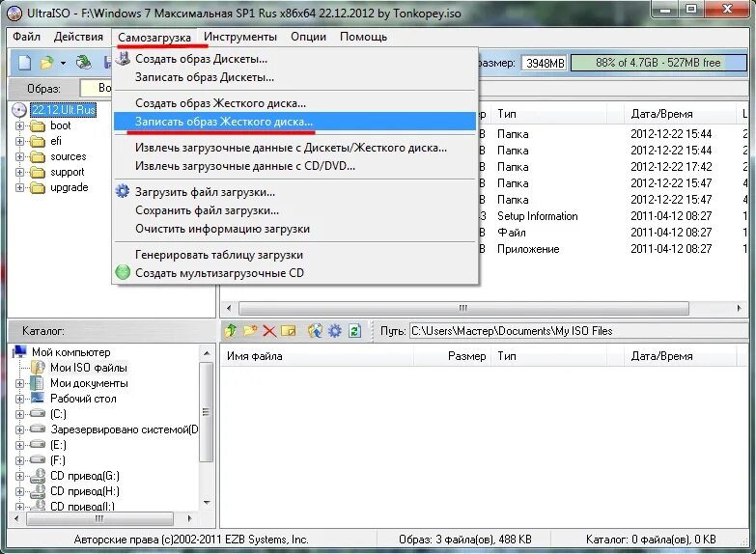This screenshot has height=554, width=756.
Task: Expand the (E:) drive node
Action: pyautogui.click(x=19, y=445)
